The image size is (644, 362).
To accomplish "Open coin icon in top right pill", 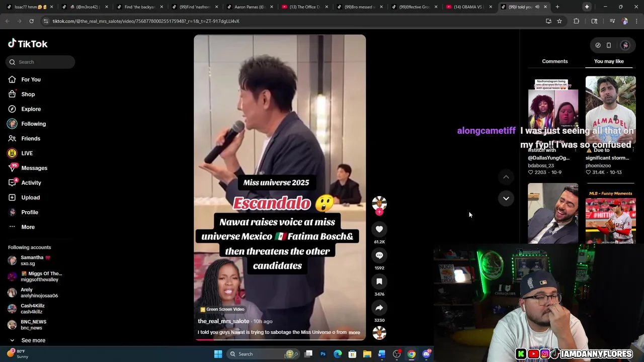I will click(x=598, y=45).
